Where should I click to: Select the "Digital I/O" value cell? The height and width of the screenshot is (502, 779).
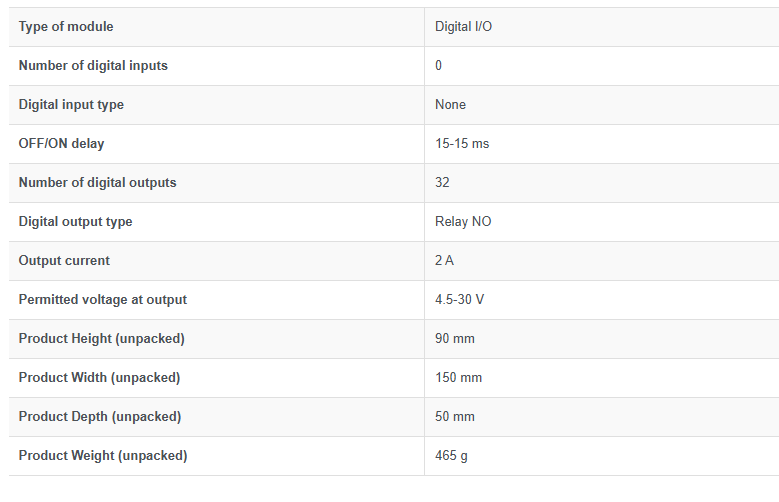[463, 27]
